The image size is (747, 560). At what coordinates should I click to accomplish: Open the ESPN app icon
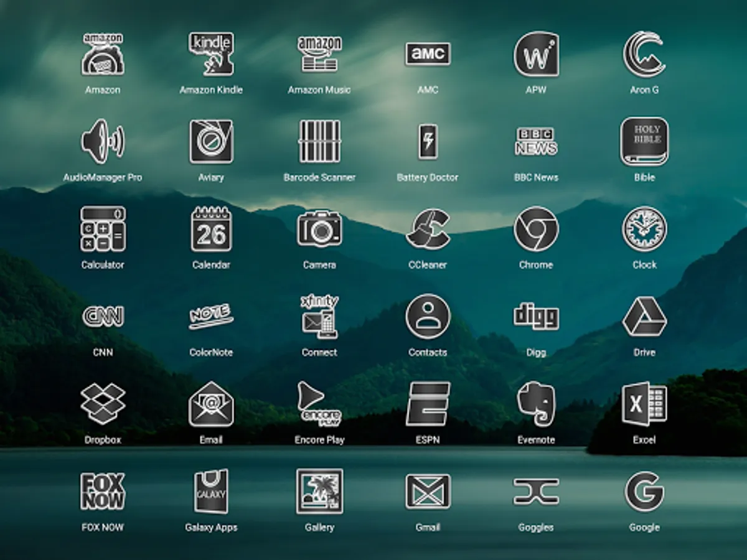428,404
